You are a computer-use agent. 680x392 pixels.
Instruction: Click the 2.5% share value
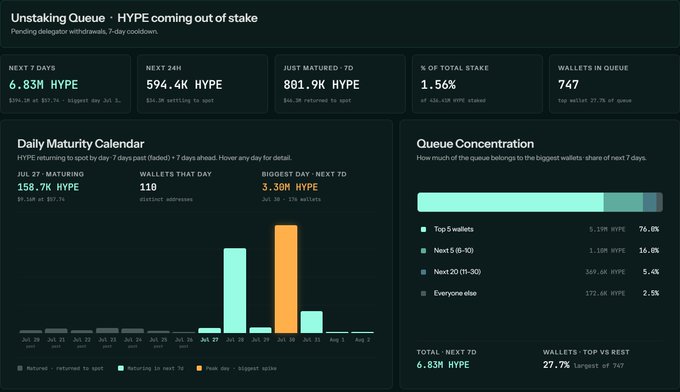pos(651,293)
